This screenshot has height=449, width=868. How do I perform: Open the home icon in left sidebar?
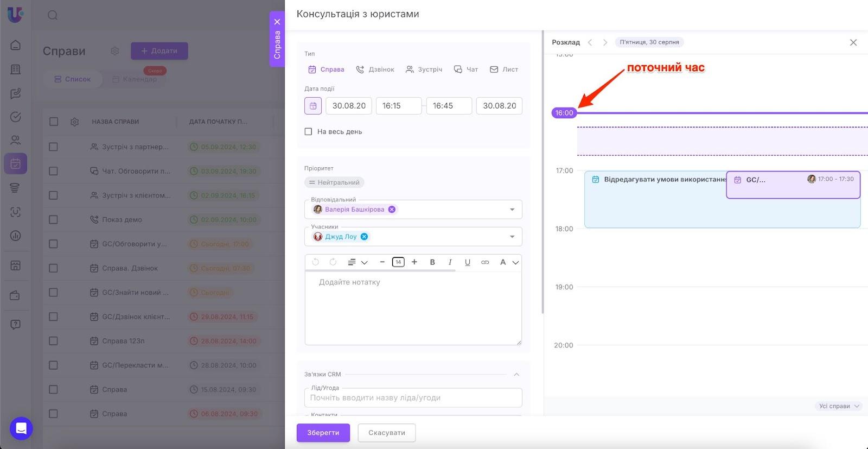[16, 45]
